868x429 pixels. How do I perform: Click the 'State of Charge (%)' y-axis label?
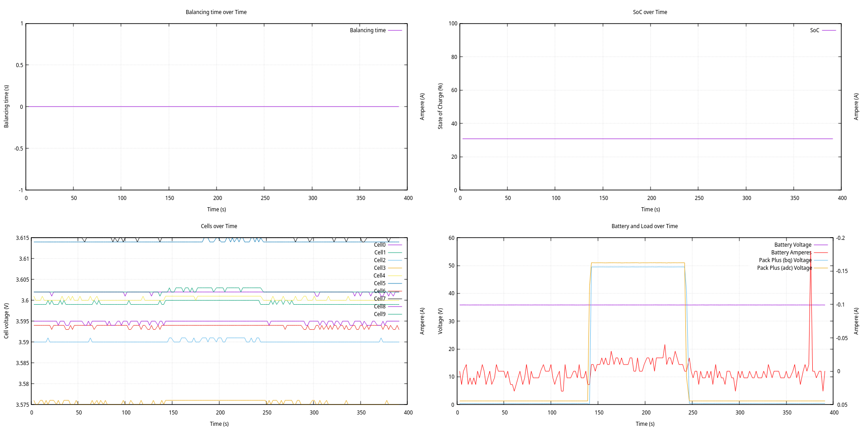click(x=440, y=106)
